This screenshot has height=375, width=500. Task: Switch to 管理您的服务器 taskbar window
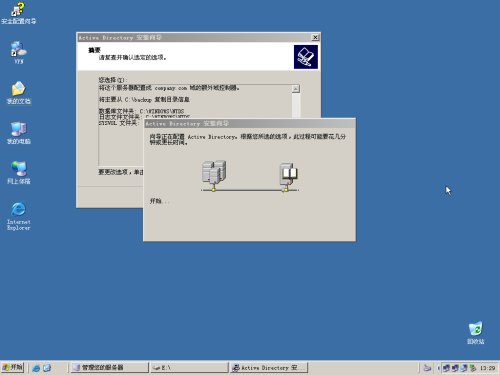(109, 367)
